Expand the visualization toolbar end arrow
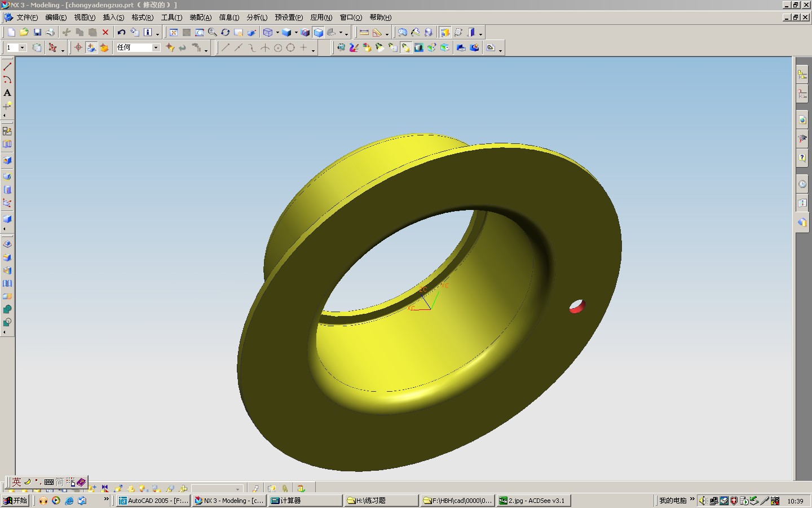Viewport: 812px width, 508px height. point(500,50)
